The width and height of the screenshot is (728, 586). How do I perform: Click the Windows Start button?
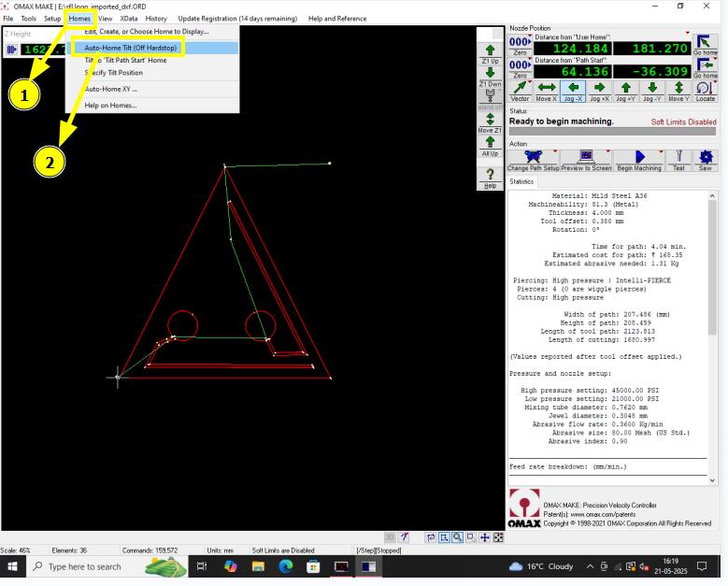click(12, 566)
